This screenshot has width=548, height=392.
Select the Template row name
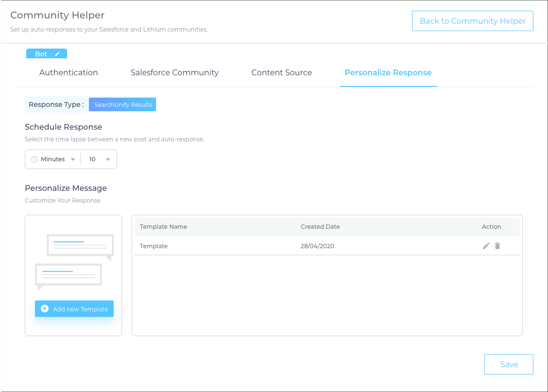pos(154,246)
